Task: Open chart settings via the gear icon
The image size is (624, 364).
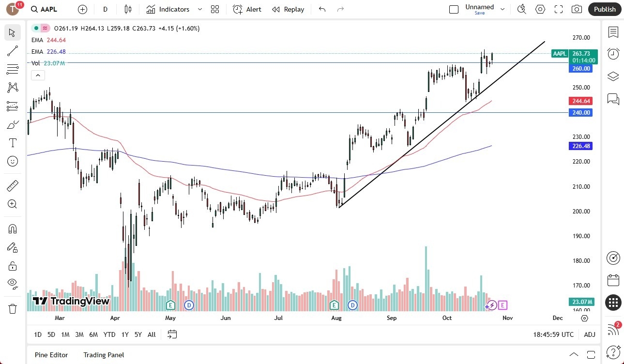Action: [540, 9]
